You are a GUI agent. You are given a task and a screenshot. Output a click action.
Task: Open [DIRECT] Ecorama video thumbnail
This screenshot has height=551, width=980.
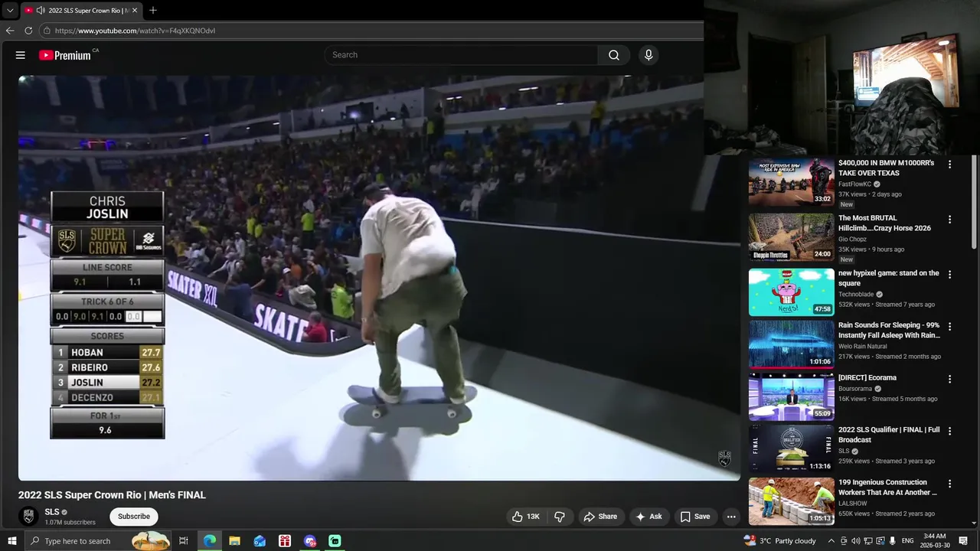792,396
